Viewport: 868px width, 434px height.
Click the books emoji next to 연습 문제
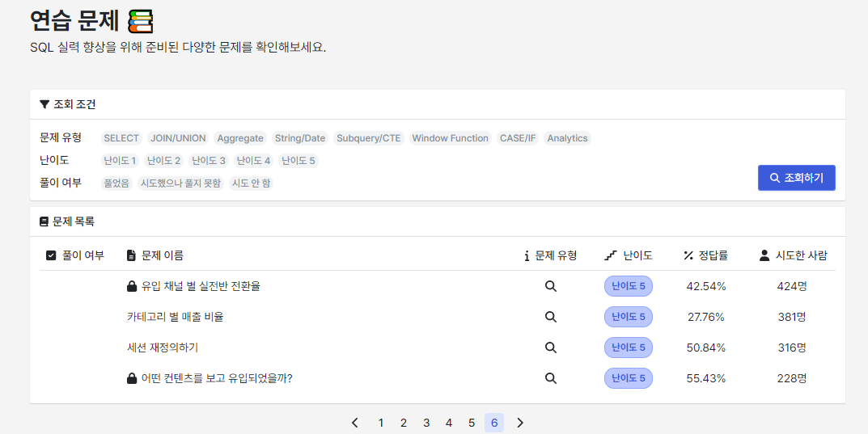[141, 22]
